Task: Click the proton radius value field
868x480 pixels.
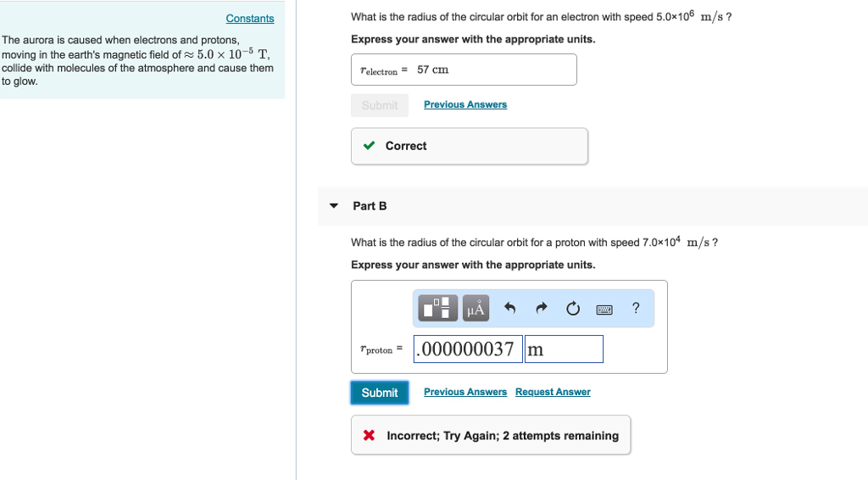Action: point(467,349)
